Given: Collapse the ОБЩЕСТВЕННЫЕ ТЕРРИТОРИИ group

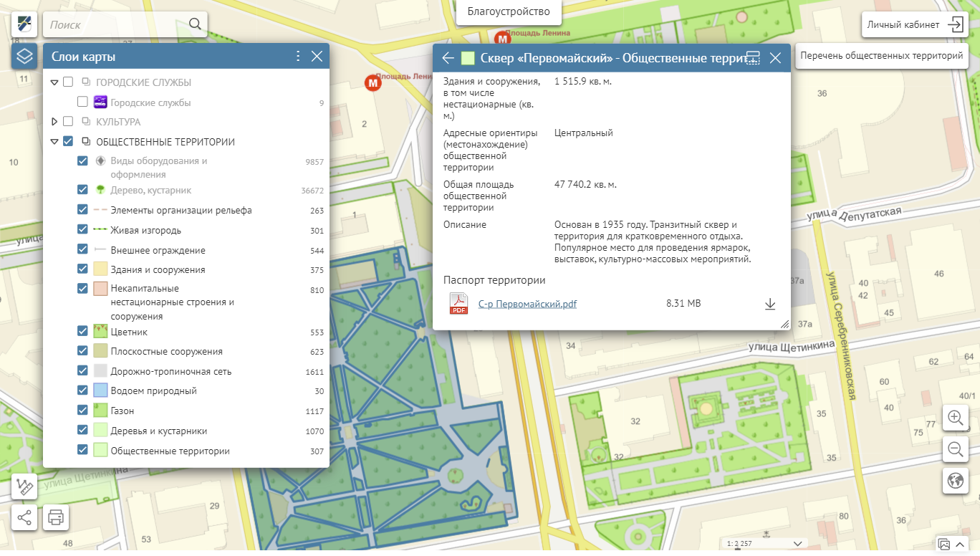Looking at the screenshot, I should [x=54, y=142].
